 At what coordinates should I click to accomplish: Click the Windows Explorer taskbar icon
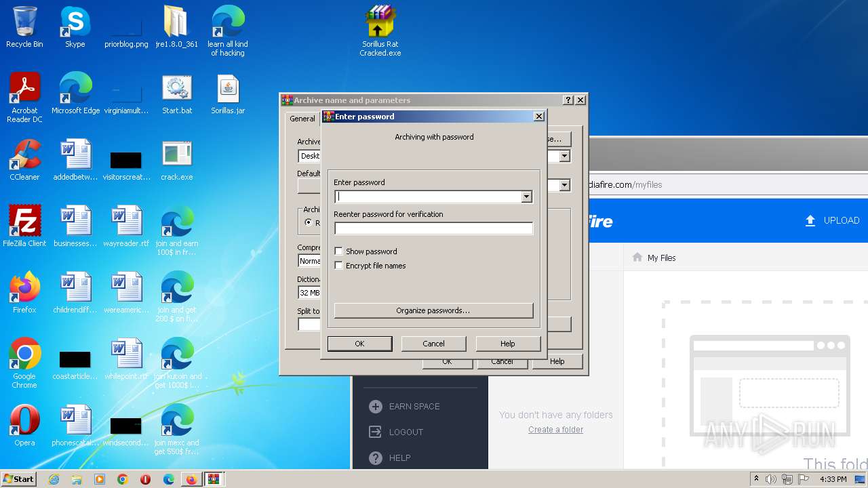[77, 479]
